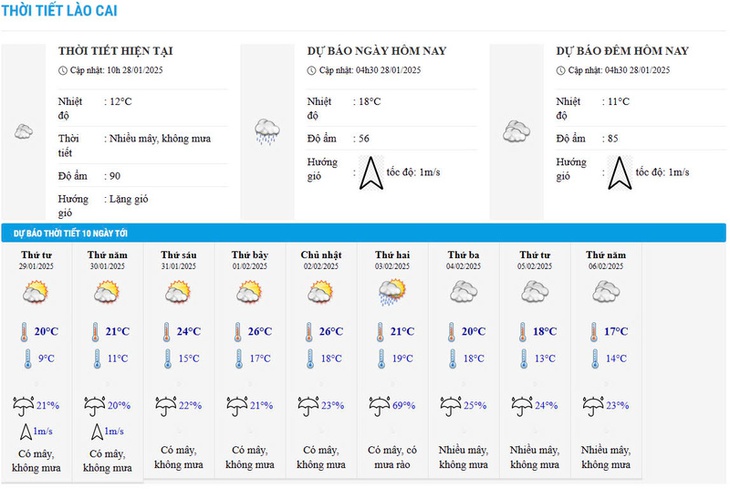Screen dimensions: 730x489
Task: Click the cloud icon for tonight's forecast
Action: coord(516,131)
